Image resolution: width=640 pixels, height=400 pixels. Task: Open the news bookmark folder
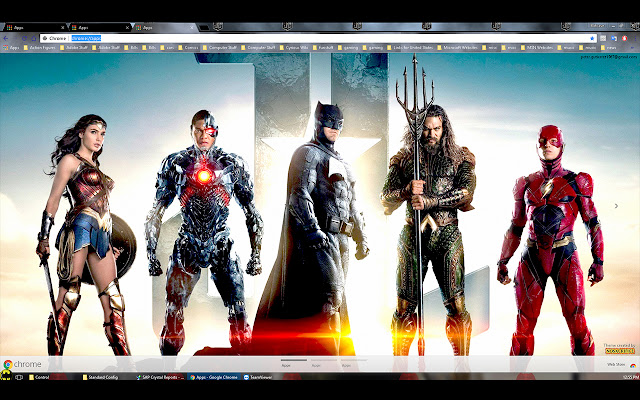[x=608, y=48]
